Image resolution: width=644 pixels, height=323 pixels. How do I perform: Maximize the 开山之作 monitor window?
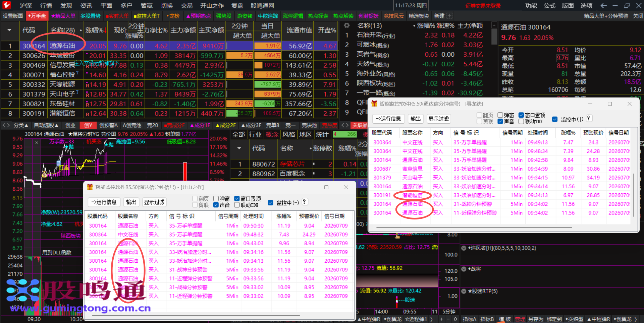326,187
